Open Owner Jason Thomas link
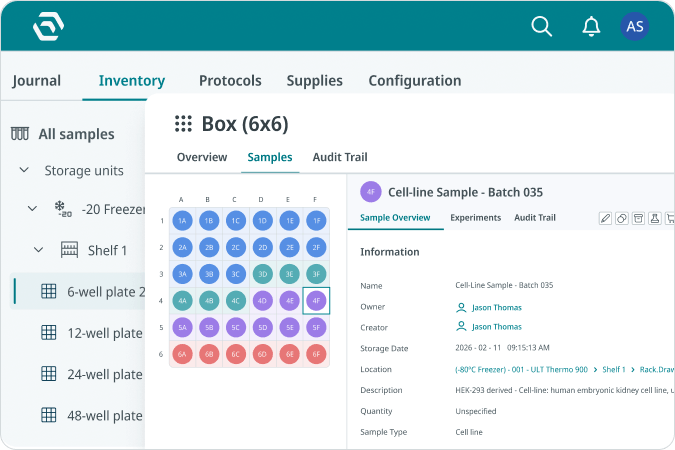The height and width of the screenshot is (450, 675). [x=497, y=307]
